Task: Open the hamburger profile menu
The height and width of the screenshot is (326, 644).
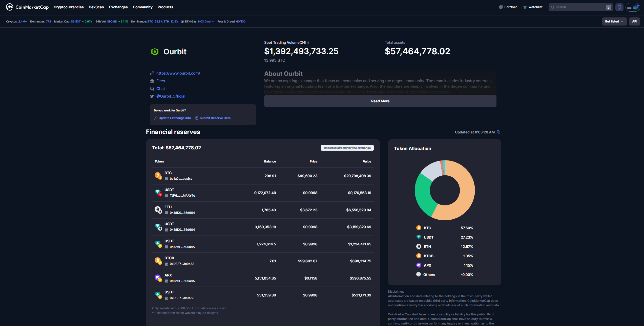Action: 633,7
